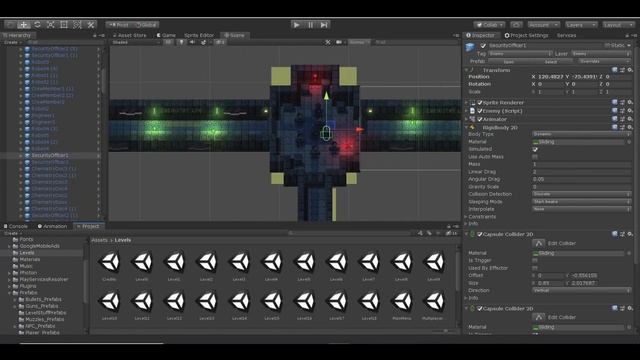Enable the Used By Effector checkbox
This screenshot has height=360, width=640.
535,268
